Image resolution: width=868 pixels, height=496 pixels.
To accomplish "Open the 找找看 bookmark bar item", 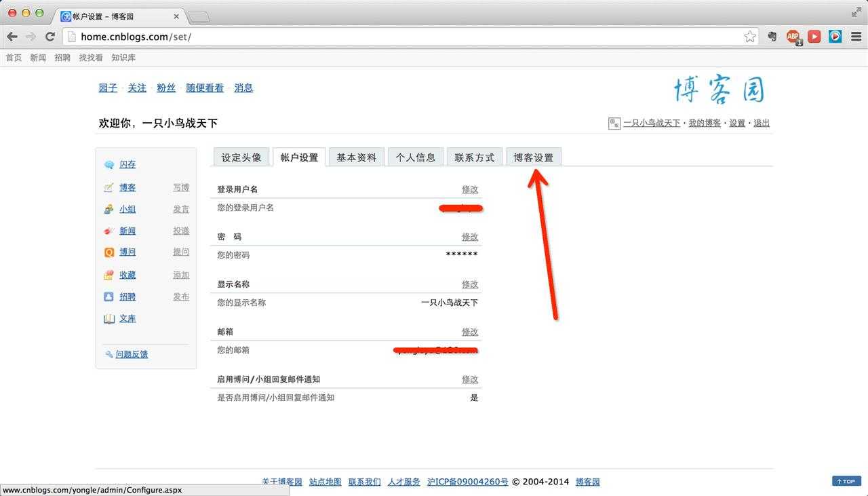I will coord(91,58).
